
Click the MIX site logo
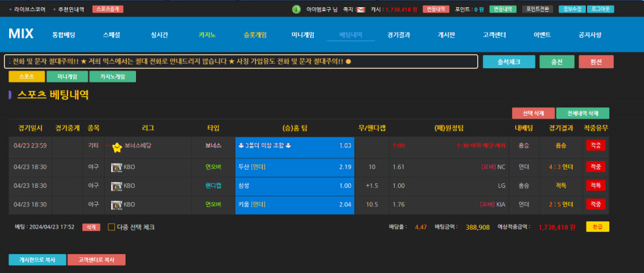[21, 34]
